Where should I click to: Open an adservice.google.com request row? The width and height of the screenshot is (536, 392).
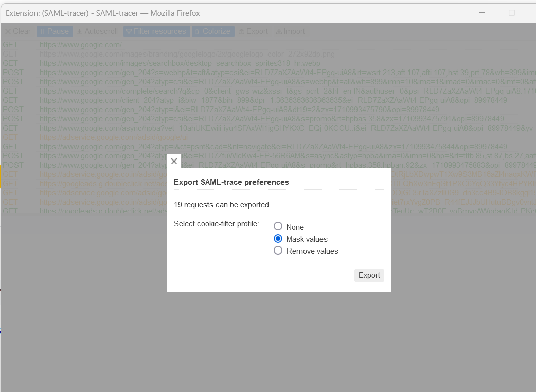(x=103, y=137)
